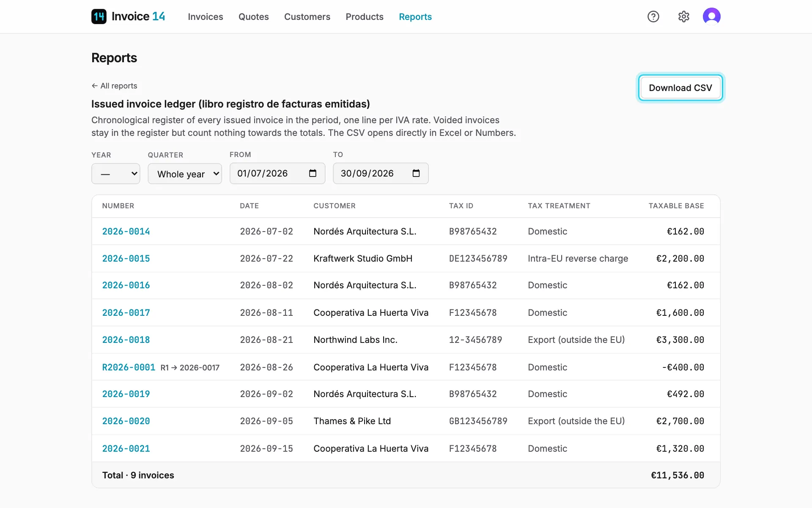Image resolution: width=812 pixels, height=508 pixels.
Task: Click tax ID DE123456789
Action: pos(478,258)
